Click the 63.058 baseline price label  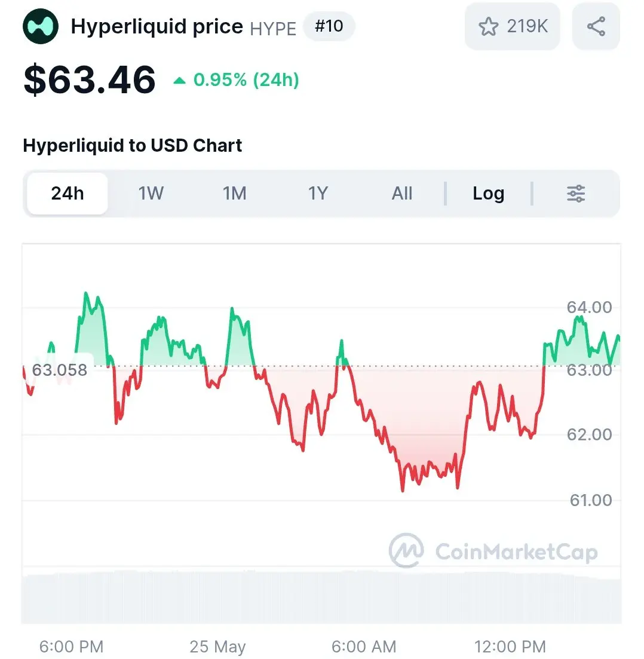59,370
